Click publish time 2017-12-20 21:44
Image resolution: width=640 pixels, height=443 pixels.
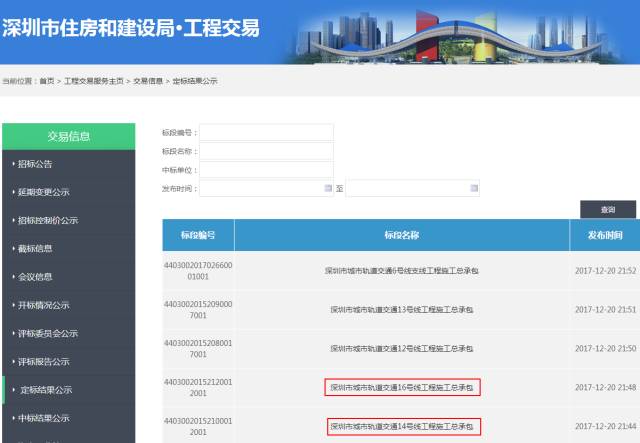tap(605, 426)
